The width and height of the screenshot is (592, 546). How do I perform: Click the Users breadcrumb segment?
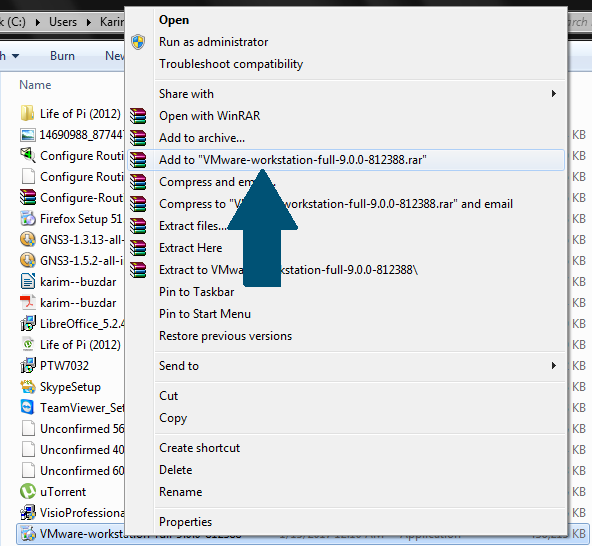[63, 22]
